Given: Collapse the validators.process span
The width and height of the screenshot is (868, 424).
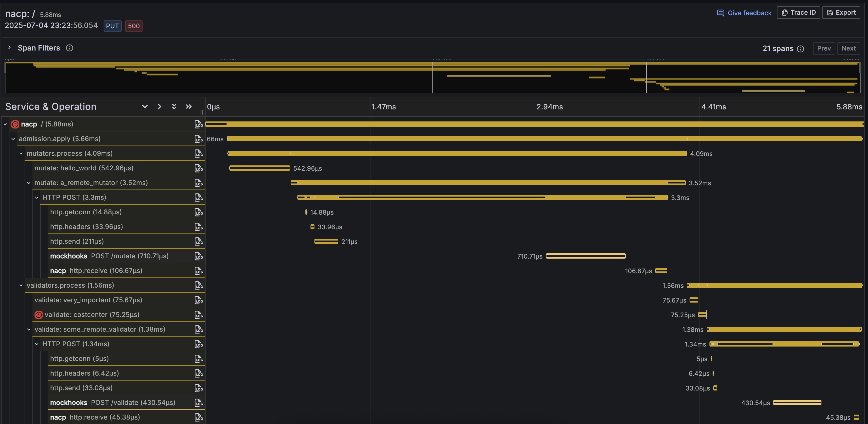Looking at the screenshot, I should (21, 286).
